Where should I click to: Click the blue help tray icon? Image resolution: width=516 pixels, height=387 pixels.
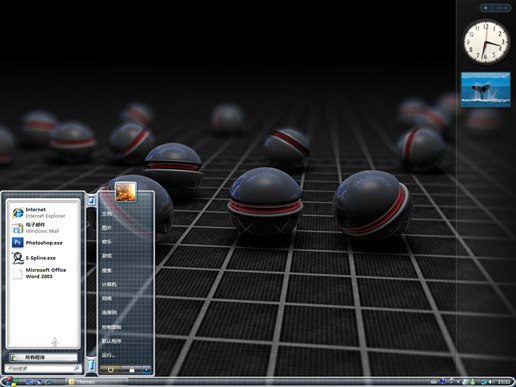(x=443, y=381)
